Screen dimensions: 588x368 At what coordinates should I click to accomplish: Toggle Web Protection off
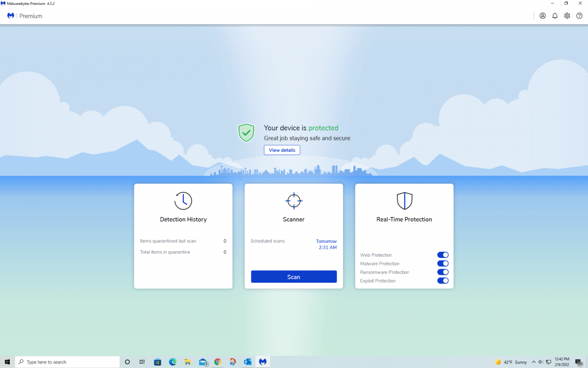[443, 255]
